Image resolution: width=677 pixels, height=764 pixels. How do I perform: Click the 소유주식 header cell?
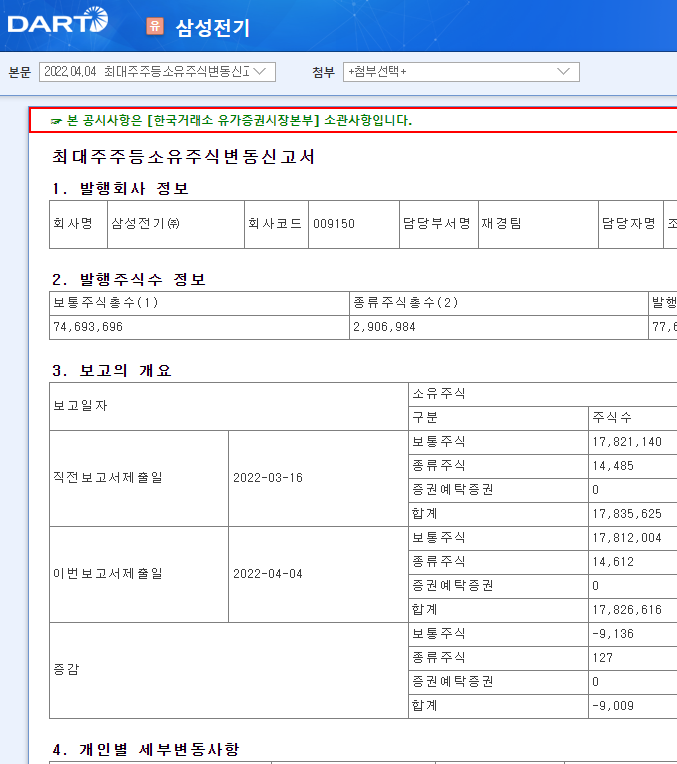[x=542, y=394]
